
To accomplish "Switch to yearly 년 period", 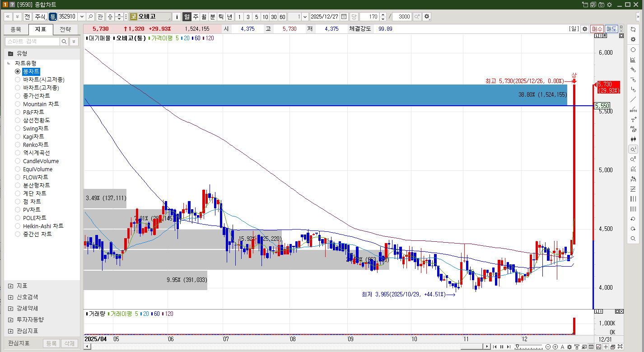I will pos(230,17).
